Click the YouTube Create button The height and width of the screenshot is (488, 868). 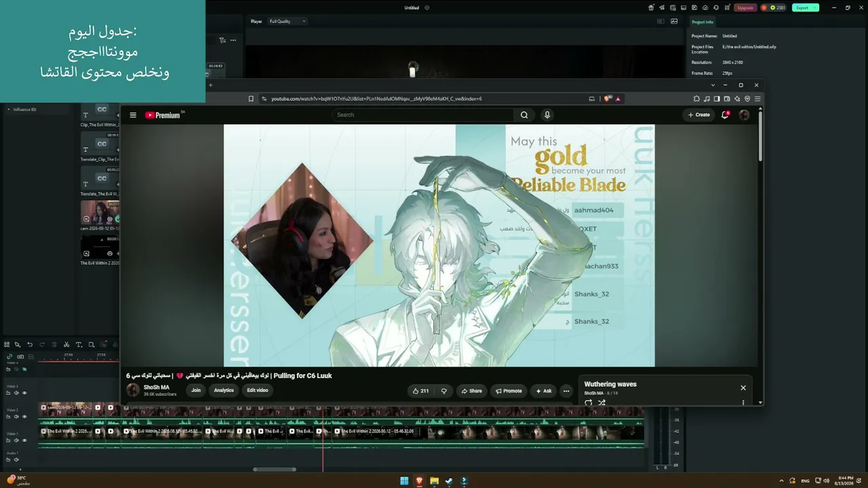click(x=699, y=115)
